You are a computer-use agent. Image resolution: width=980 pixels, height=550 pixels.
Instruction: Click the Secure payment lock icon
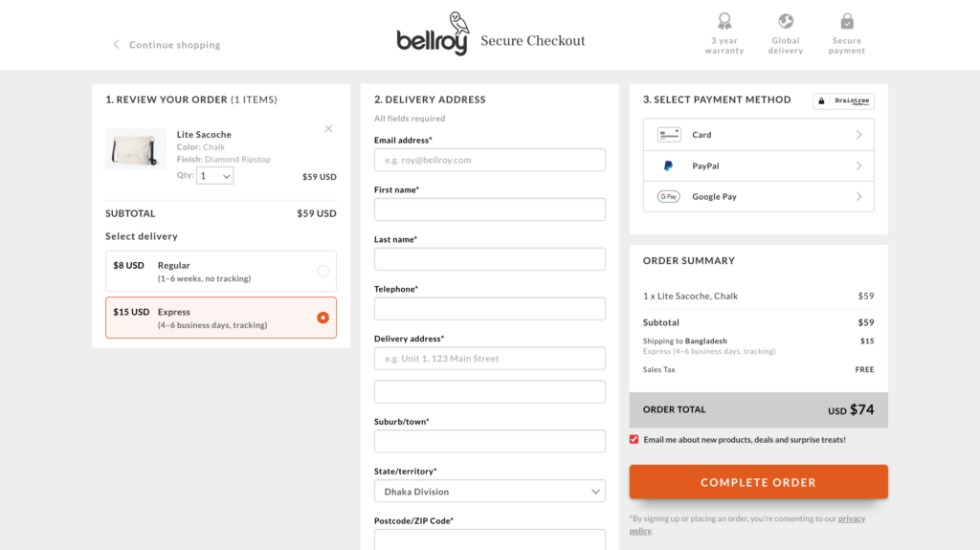(847, 21)
